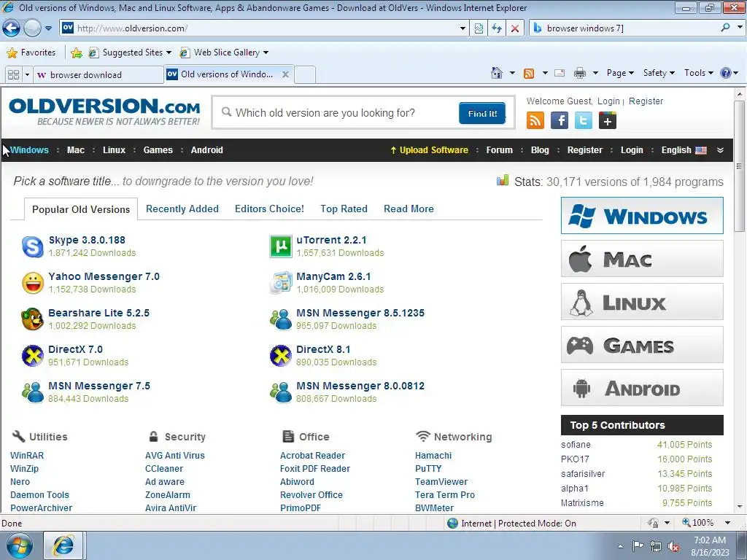The width and height of the screenshot is (747, 560).
Task: Click the Facebook icon on the page header
Action: pos(560,120)
